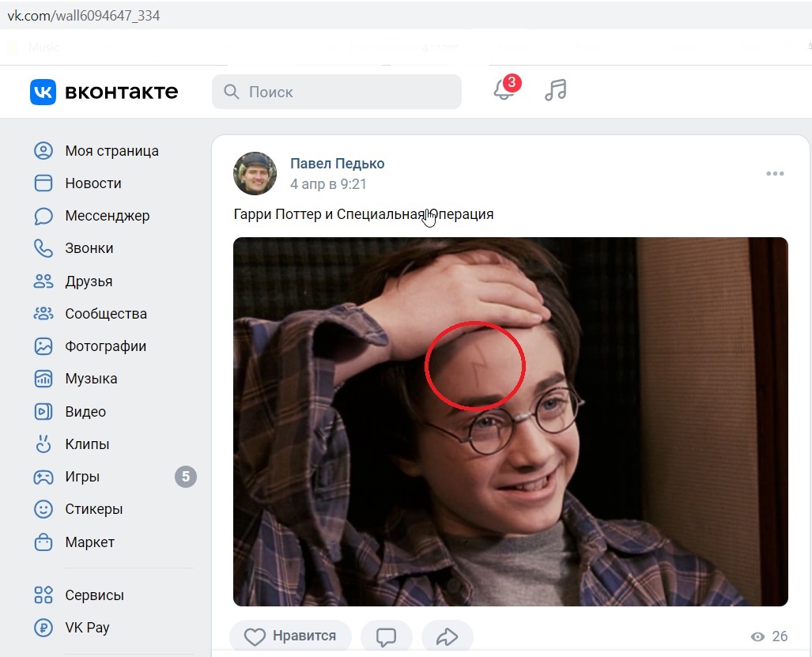Open Павел Педько profile name link
Screen dimensions: 812x657
[x=337, y=164]
